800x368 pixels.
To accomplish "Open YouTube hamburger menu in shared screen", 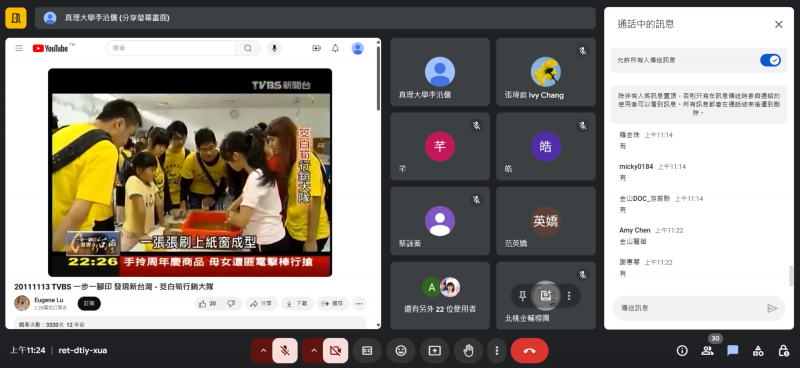I will tap(19, 48).
